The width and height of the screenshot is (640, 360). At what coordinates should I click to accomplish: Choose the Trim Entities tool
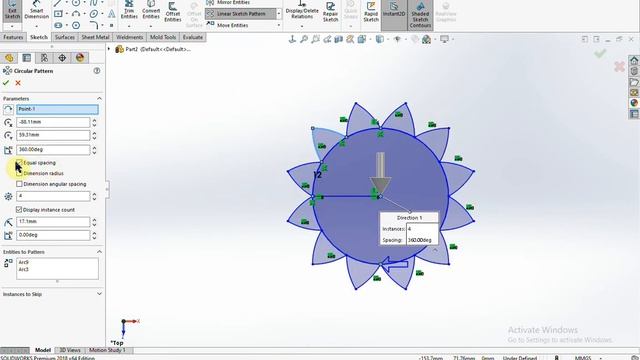point(129,11)
